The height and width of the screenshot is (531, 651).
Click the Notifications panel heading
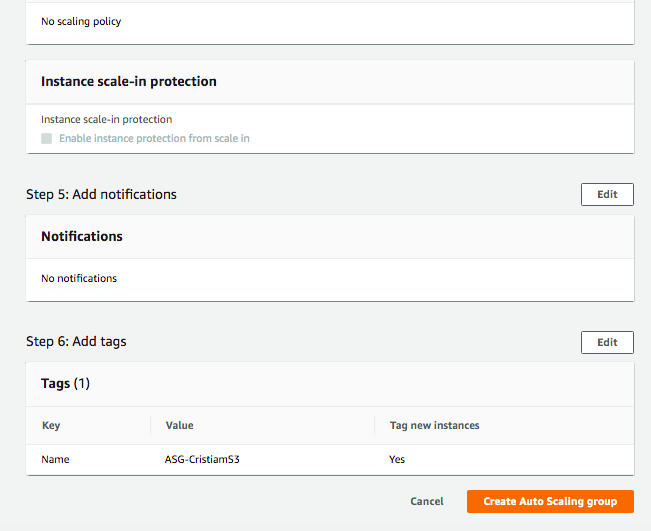tap(82, 237)
